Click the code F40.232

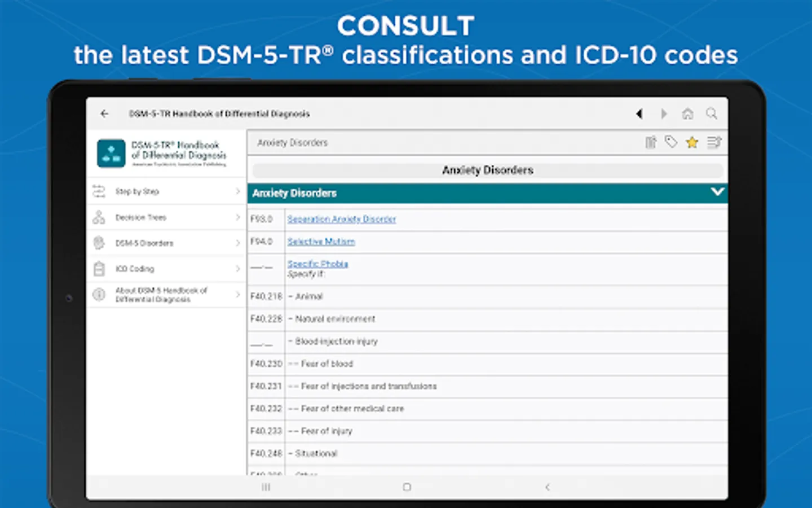[266, 409]
